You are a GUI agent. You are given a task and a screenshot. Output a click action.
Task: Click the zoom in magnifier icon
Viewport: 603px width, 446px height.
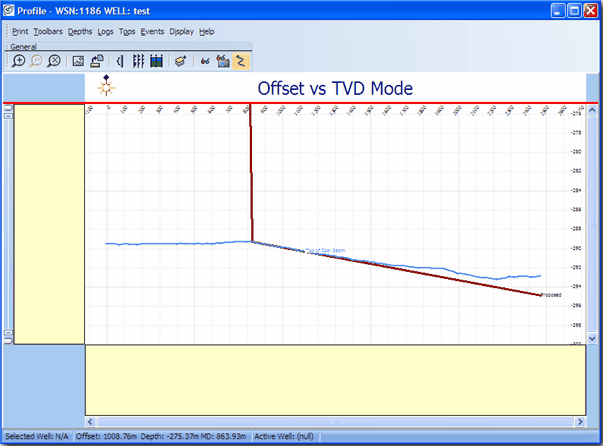pos(19,61)
